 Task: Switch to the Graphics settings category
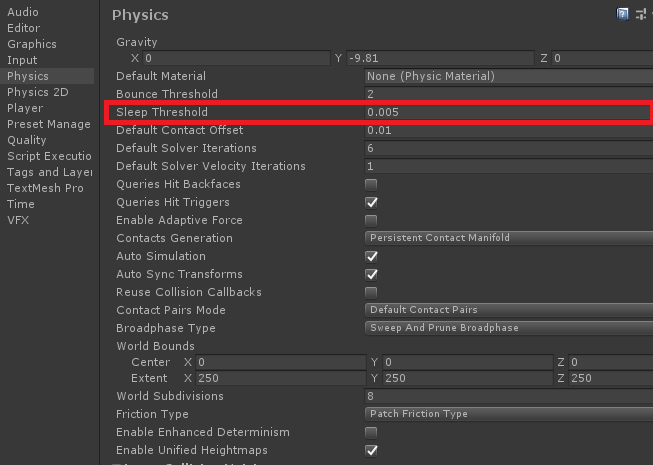(32, 44)
